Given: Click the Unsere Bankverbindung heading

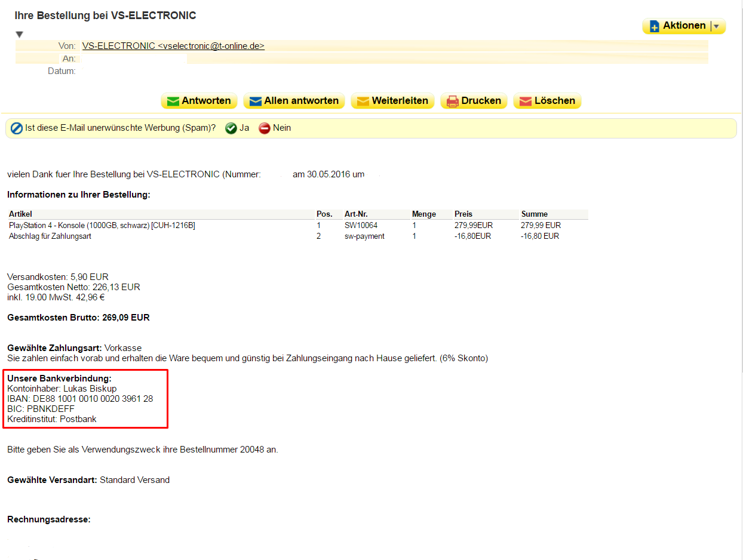Looking at the screenshot, I should pos(60,379).
